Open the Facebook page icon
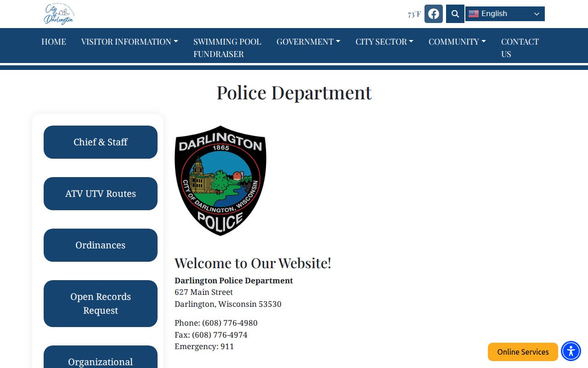Screen dimensions: 588x368 [x=434, y=14]
